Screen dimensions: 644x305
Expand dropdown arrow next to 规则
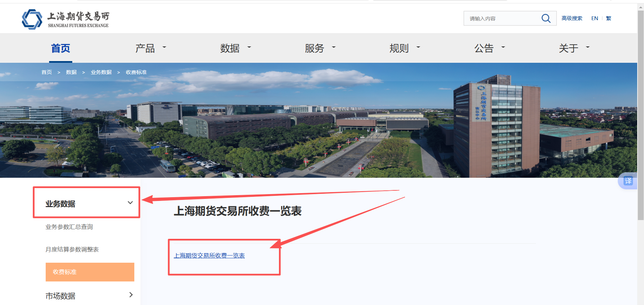[418, 47]
